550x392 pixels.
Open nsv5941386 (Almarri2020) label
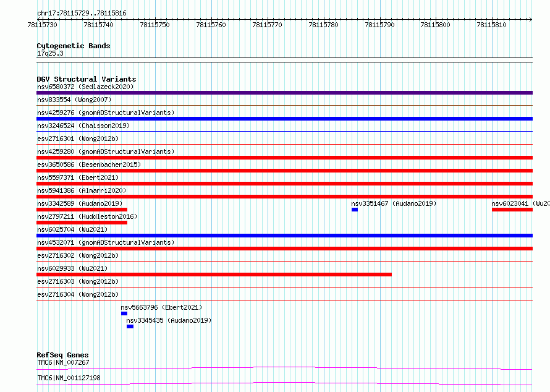click(82, 190)
